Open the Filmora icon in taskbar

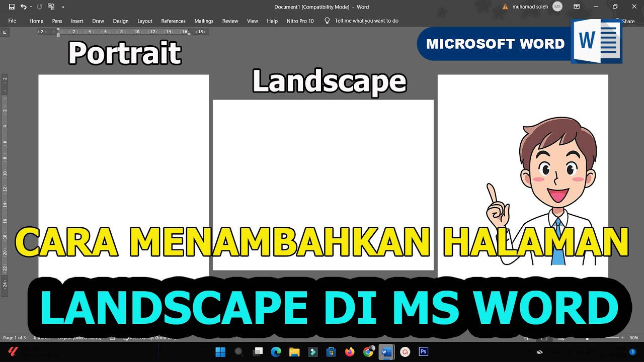click(312, 352)
